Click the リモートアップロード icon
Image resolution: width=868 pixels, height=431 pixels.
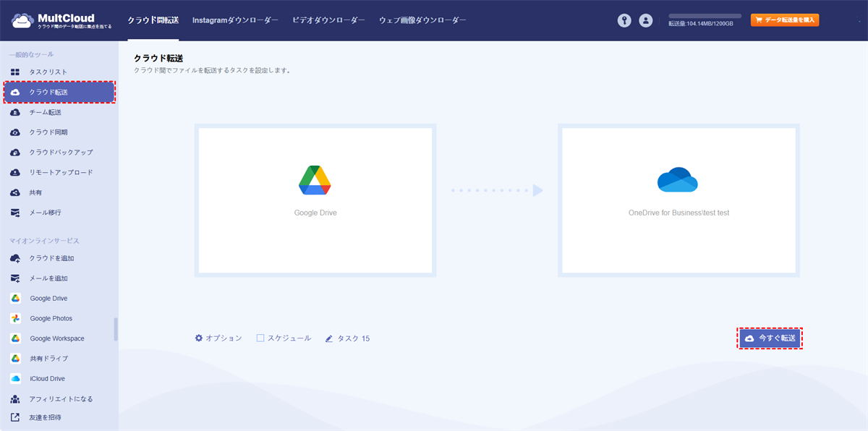pyautogui.click(x=15, y=173)
